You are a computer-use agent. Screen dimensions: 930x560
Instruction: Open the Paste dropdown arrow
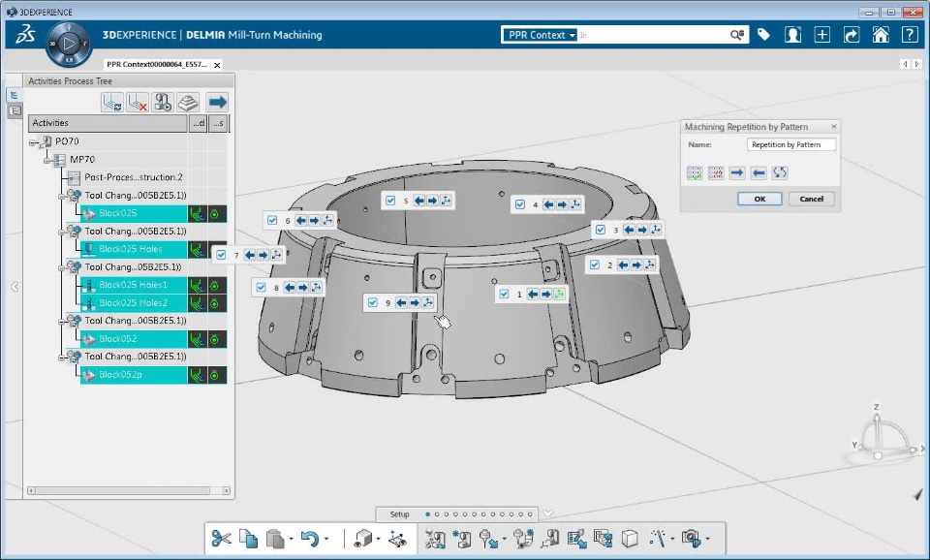[x=291, y=540]
